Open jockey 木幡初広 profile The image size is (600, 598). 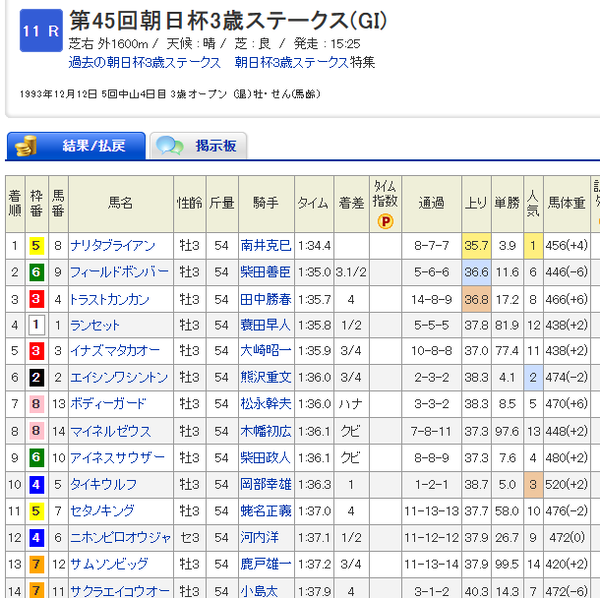click(x=266, y=431)
